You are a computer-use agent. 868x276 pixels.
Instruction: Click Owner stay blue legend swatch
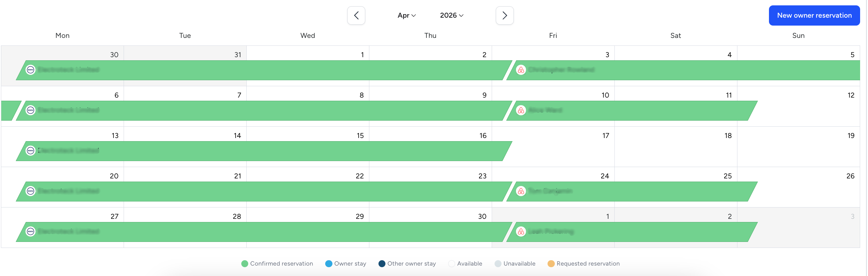tap(329, 264)
